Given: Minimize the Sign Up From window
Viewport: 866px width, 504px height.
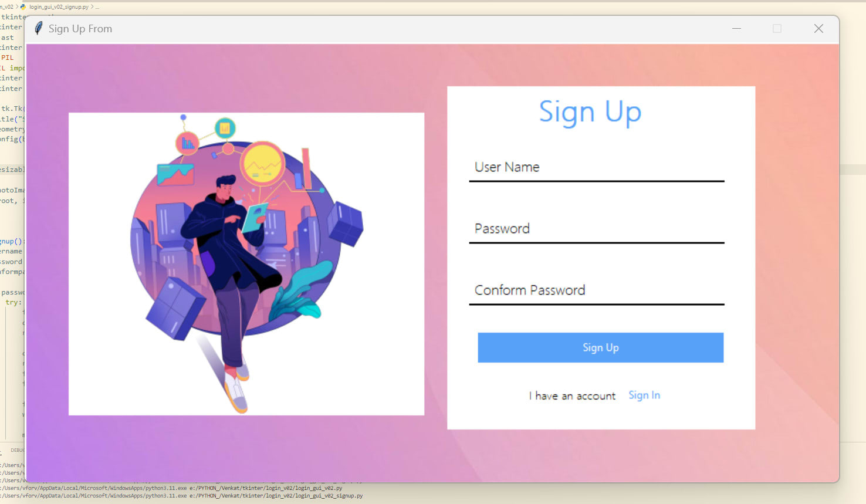Looking at the screenshot, I should [x=736, y=28].
